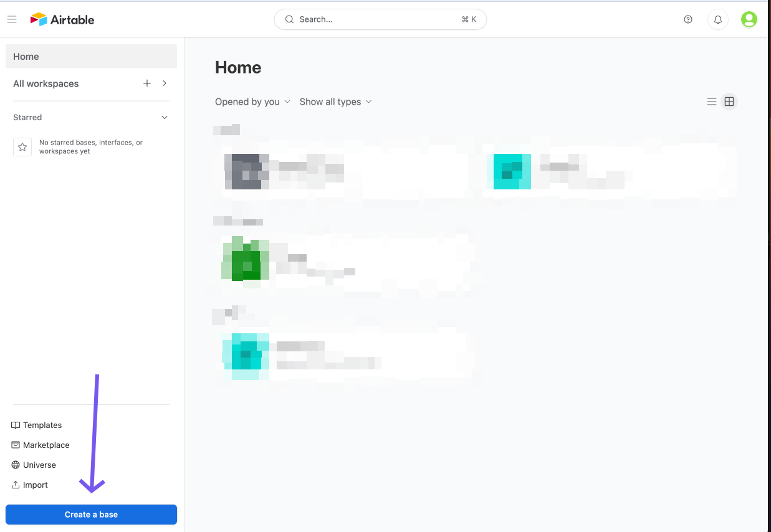Click the Create a base button
The image size is (771, 532).
tap(91, 515)
